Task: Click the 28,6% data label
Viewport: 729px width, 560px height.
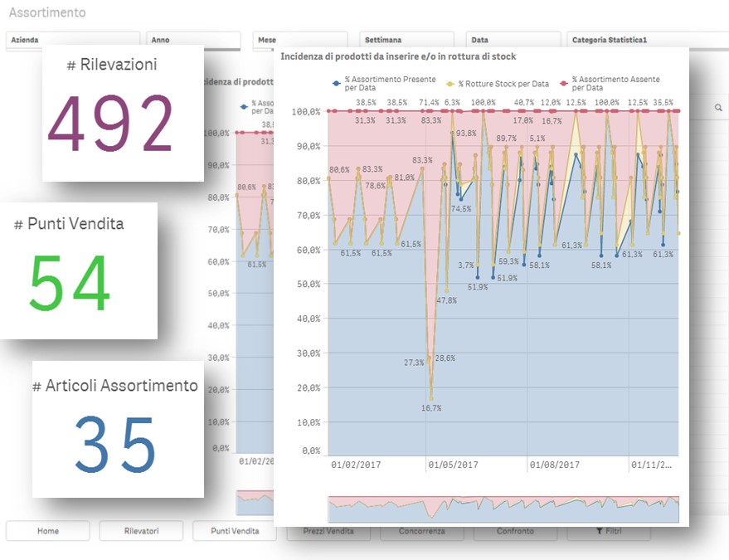Action: (445, 358)
